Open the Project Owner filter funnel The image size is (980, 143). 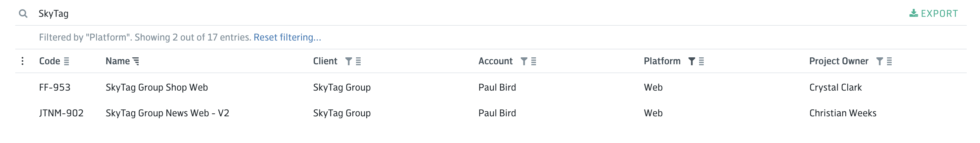click(x=879, y=61)
